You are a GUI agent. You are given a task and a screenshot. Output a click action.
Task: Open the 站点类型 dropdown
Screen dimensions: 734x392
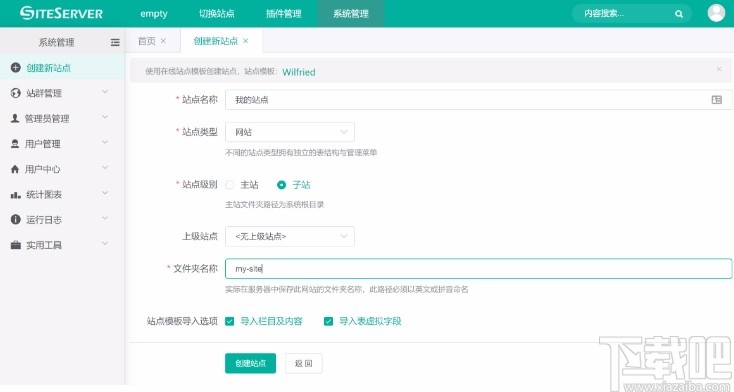[290, 132]
